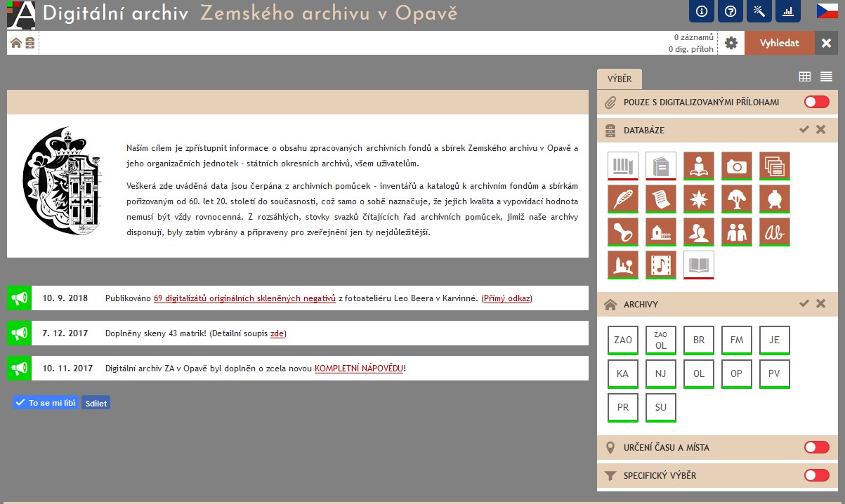The height and width of the screenshot is (504, 845).
Task: Toggle the ZAO OL archive box
Action: pos(661,340)
